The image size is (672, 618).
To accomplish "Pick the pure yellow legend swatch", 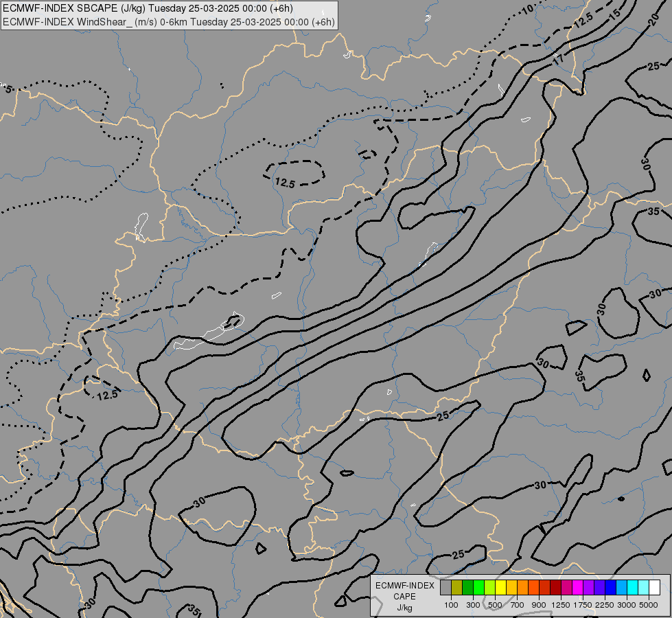I will click(x=500, y=587).
